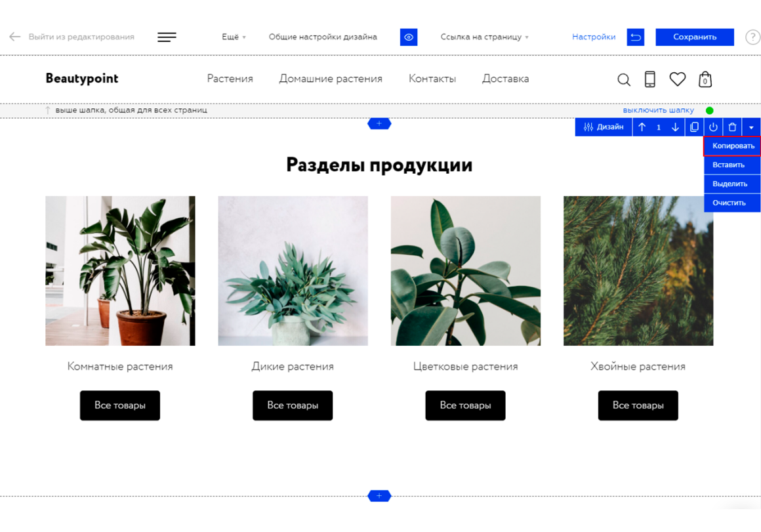Click Все товары under Хвойные растения

pos(638,405)
